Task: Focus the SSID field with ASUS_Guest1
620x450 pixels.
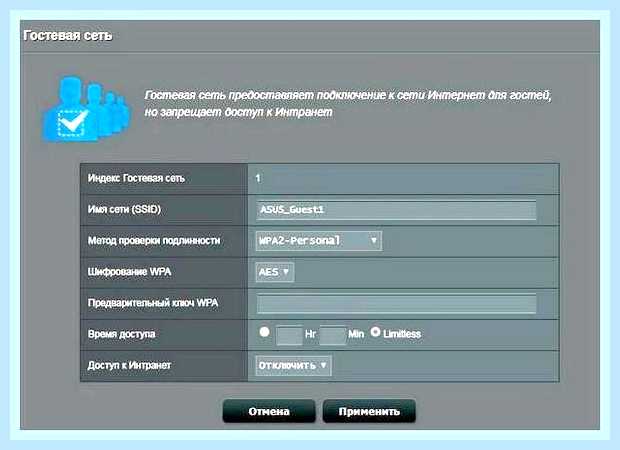Action: pos(396,210)
